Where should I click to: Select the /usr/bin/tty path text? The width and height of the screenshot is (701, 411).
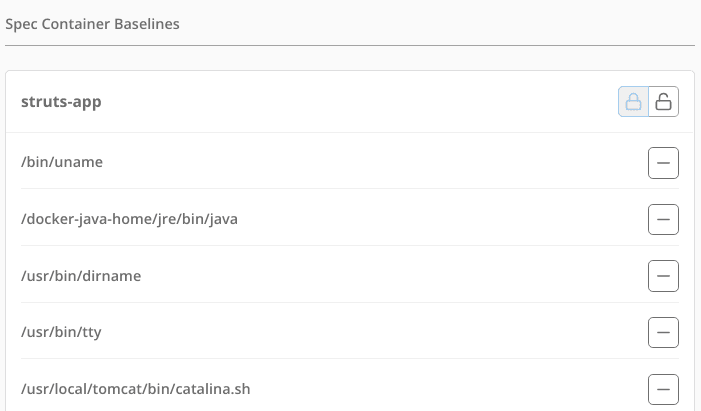pyautogui.click(x=61, y=332)
